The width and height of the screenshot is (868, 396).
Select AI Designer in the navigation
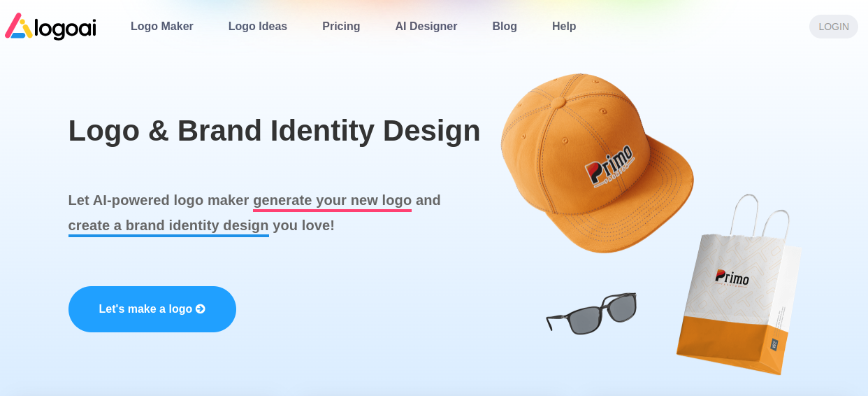click(x=426, y=27)
